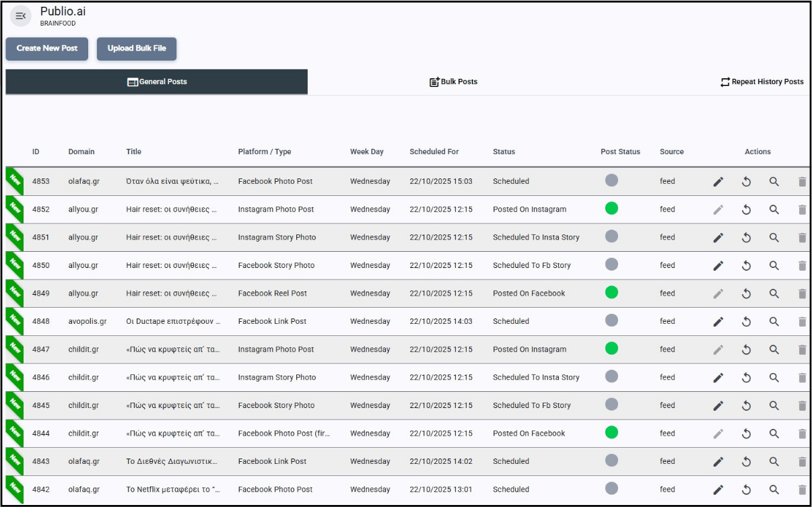Viewport: 812px width, 507px height.
Task: Click the Upload Bulk File button
Action: pos(137,48)
